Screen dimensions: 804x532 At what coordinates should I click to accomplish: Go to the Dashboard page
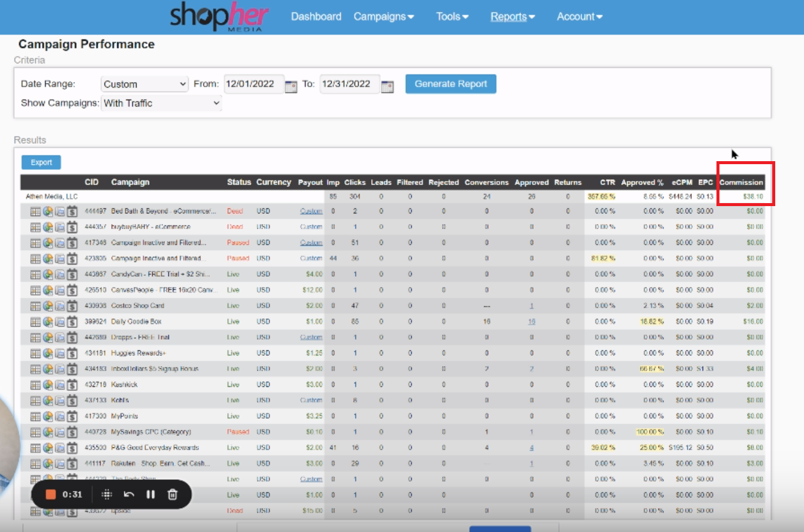316,17
